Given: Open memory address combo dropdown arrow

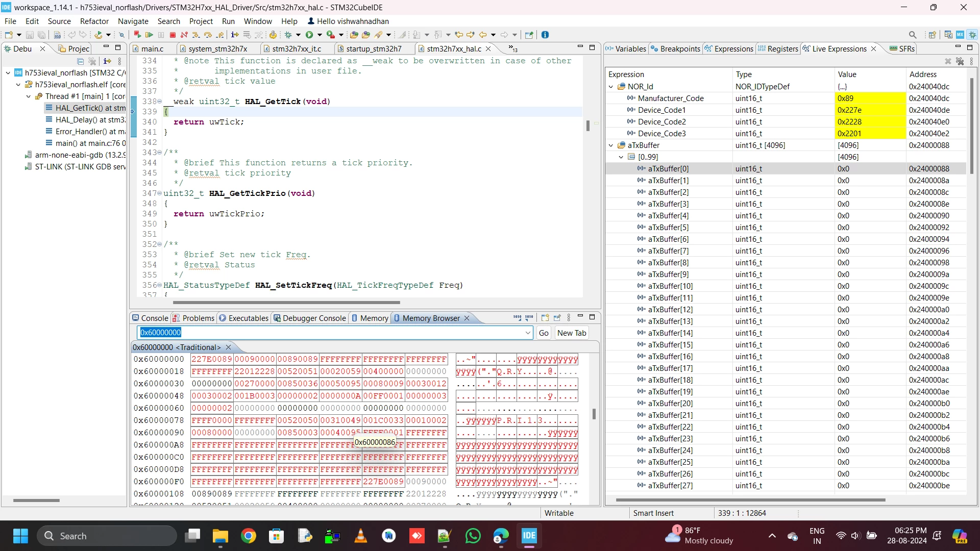Looking at the screenshot, I should pos(528,333).
